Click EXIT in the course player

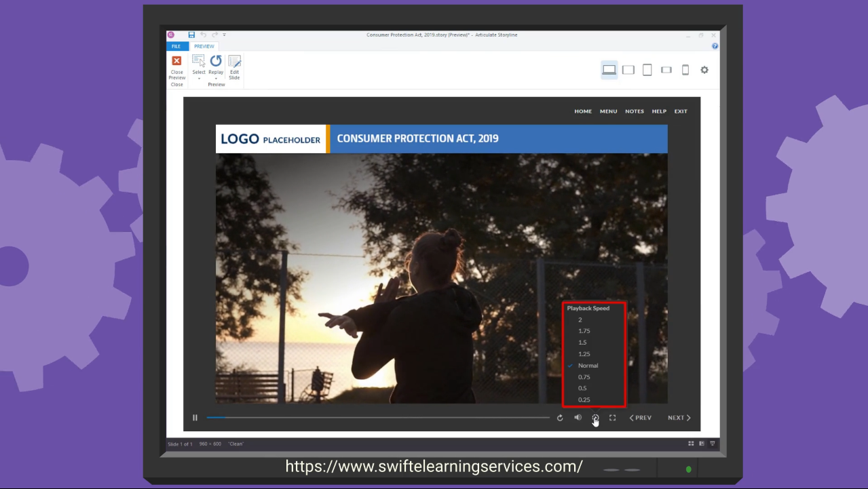[681, 111]
